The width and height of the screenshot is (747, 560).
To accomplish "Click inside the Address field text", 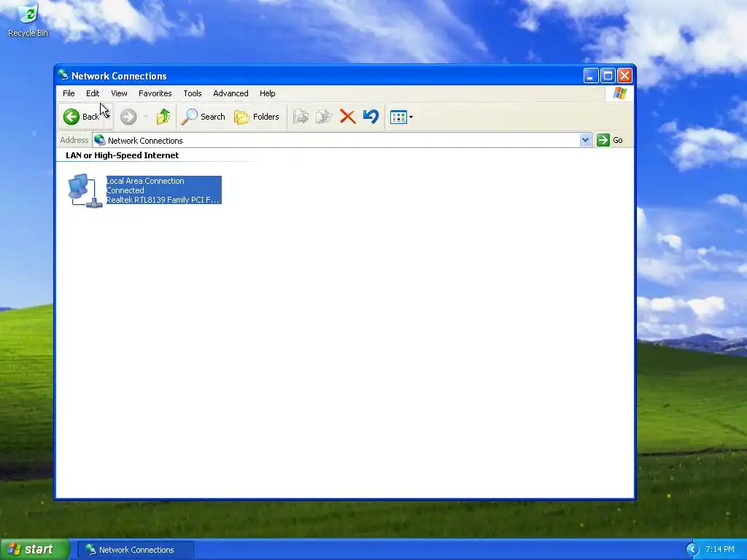I will 145,141.
